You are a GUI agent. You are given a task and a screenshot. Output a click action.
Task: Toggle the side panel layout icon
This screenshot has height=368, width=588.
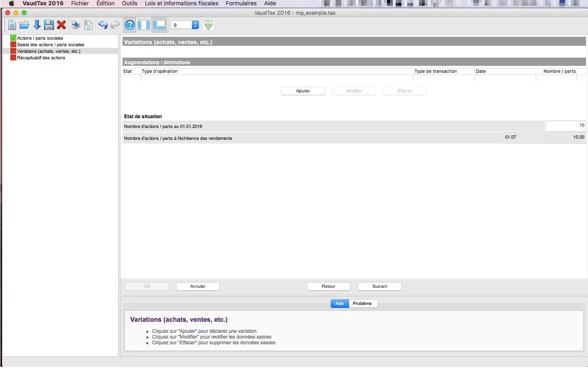point(144,25)
